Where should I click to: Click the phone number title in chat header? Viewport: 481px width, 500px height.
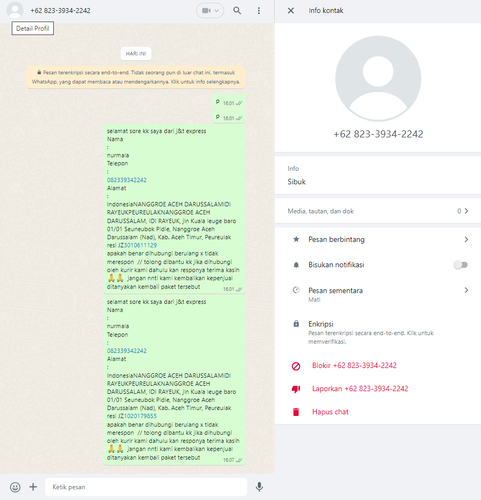coord(60,11)
